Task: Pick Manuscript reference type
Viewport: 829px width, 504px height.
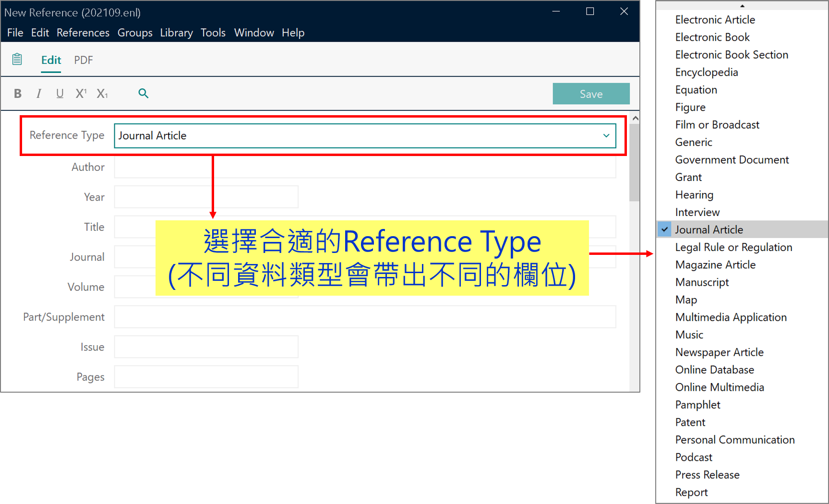Action: tap(702, 282)
